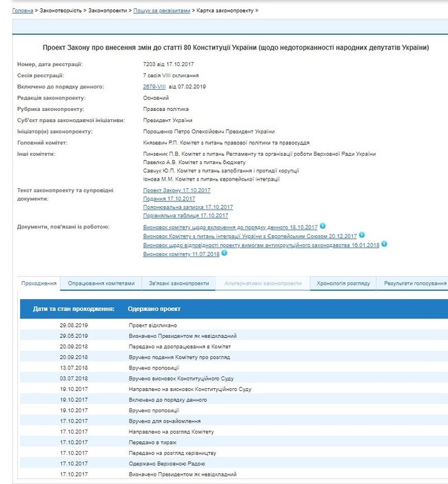
Task: Switch to Хронологія розгляду tab
Action: [x=343, y=283]
